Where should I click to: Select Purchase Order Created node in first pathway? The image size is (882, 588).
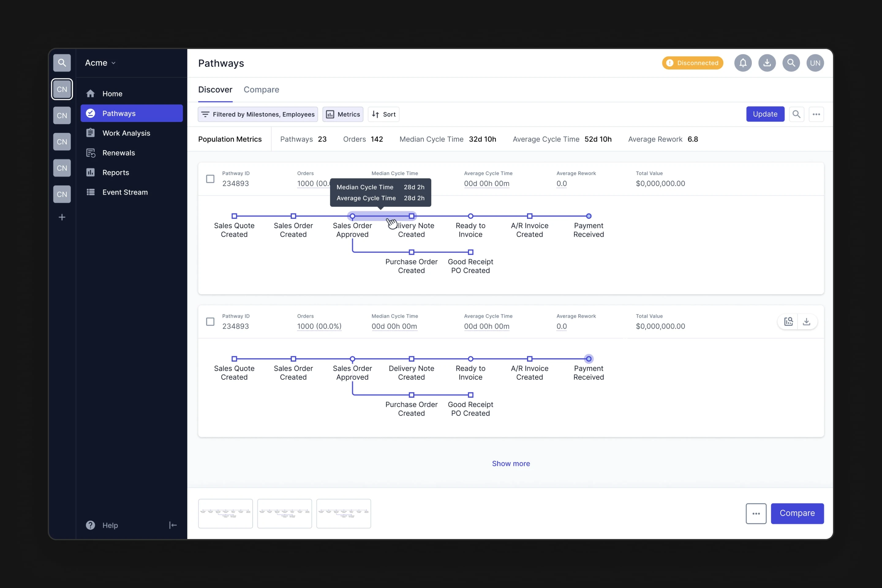tap(411, 252)
